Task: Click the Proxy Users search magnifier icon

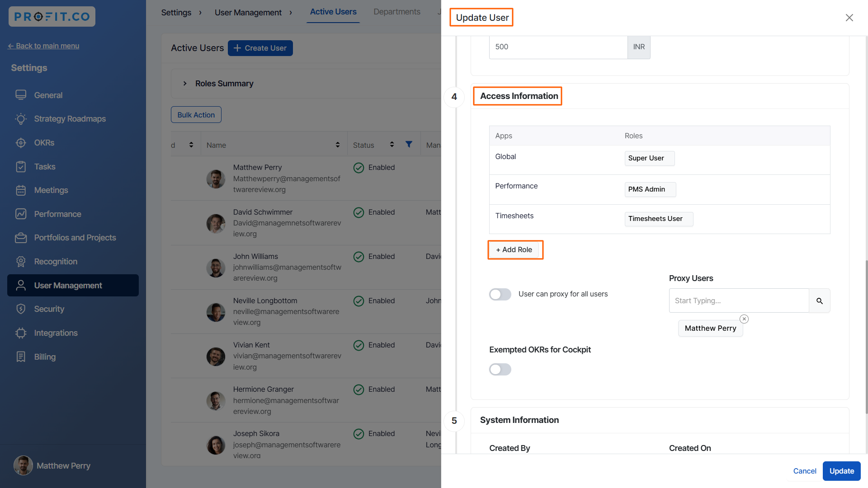Action: (819, 301)
